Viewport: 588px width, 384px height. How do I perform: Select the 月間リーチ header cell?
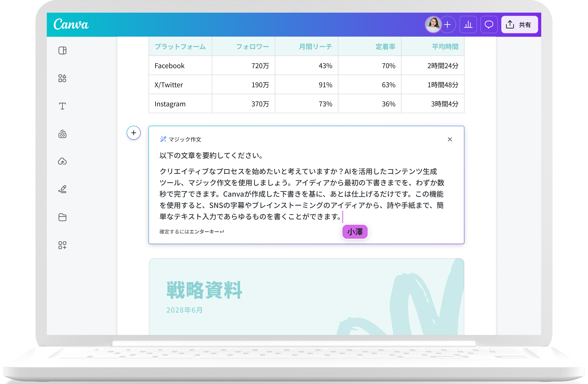point(307,46)
